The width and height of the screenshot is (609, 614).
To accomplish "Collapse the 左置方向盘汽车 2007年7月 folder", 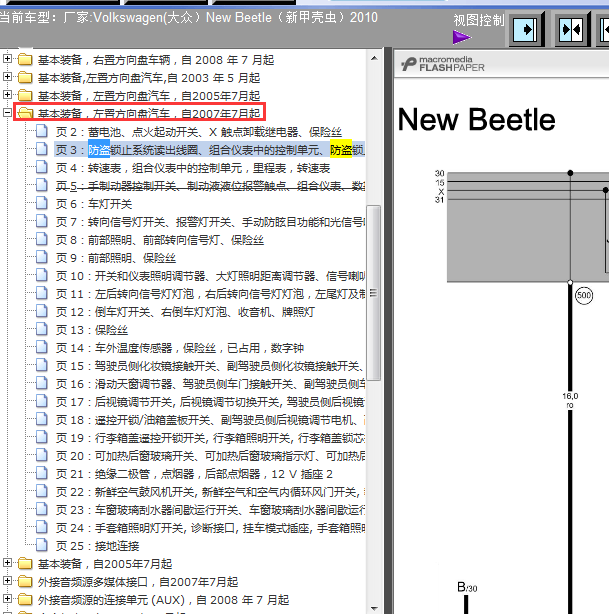I will pos(7,113).
